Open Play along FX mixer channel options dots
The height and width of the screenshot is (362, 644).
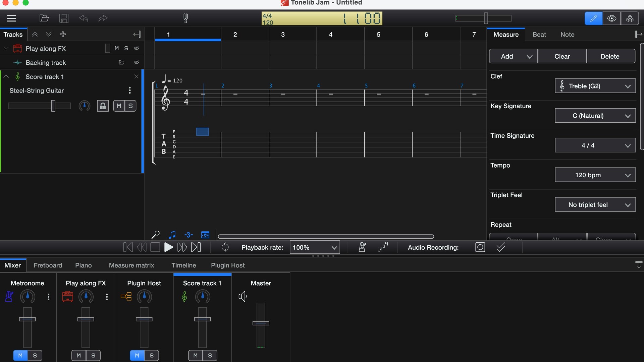click(x=107, y=297)
